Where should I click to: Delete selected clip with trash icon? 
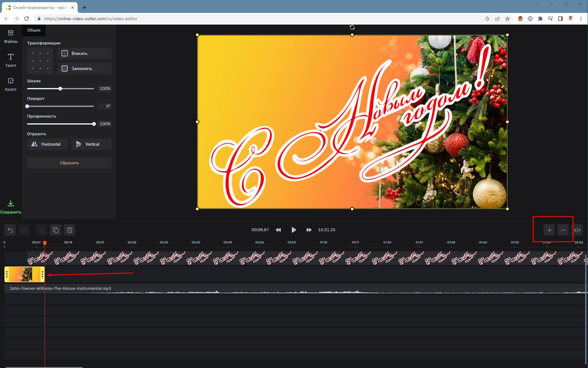tap(70, 230)
